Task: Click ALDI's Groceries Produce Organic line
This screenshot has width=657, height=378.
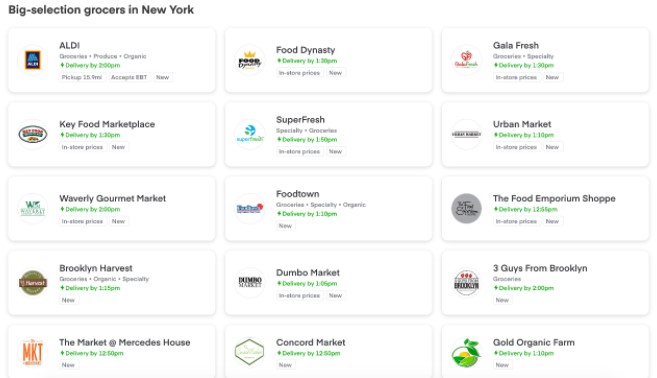Action: (103, 56)
